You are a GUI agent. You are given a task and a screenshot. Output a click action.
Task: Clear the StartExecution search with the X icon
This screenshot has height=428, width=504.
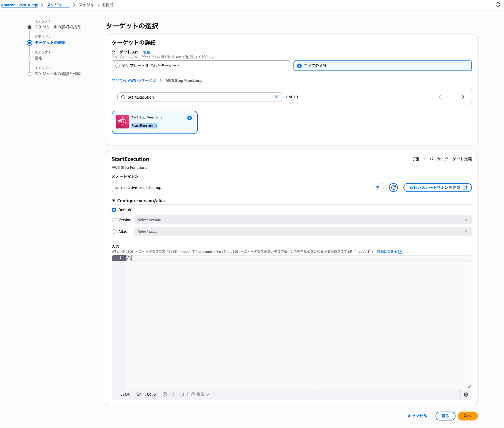(x=277, y=97)
